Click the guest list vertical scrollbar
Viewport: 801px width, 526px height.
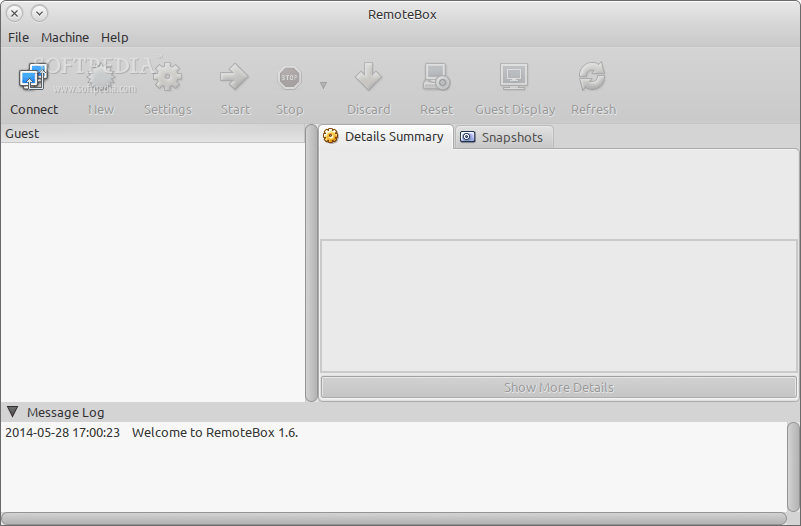(311, 262)
